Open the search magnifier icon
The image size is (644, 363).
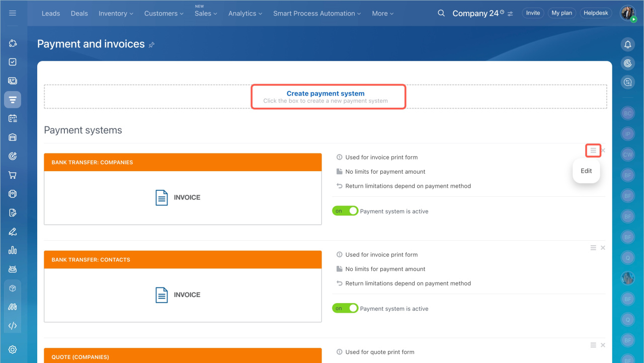(441, 13)
